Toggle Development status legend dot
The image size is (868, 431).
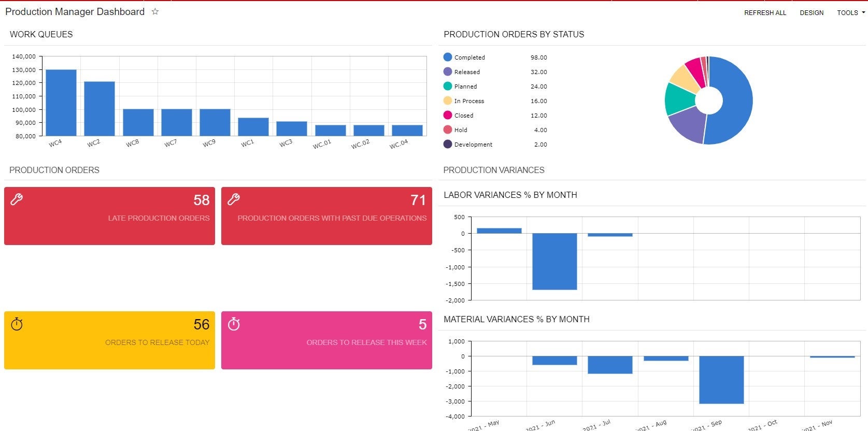point(448,144)
